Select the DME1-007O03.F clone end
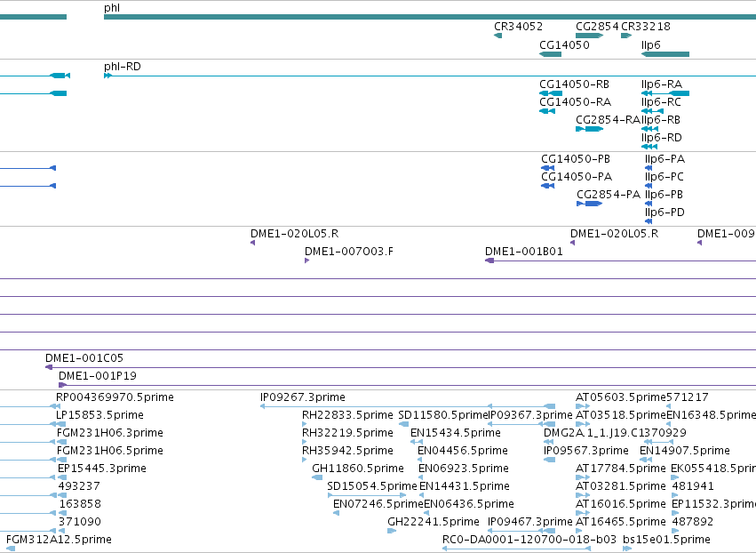The image size is (756, 553). (x=349, y=252)
